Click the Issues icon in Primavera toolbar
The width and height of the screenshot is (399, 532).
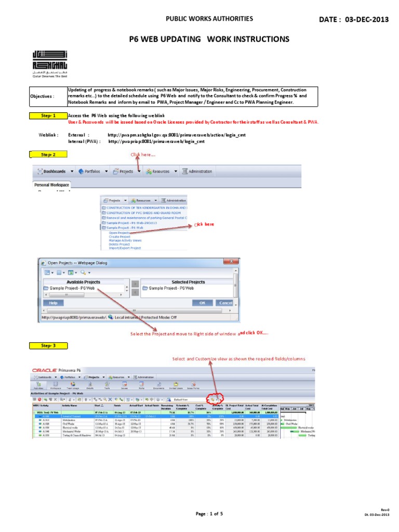pos(125,385)
